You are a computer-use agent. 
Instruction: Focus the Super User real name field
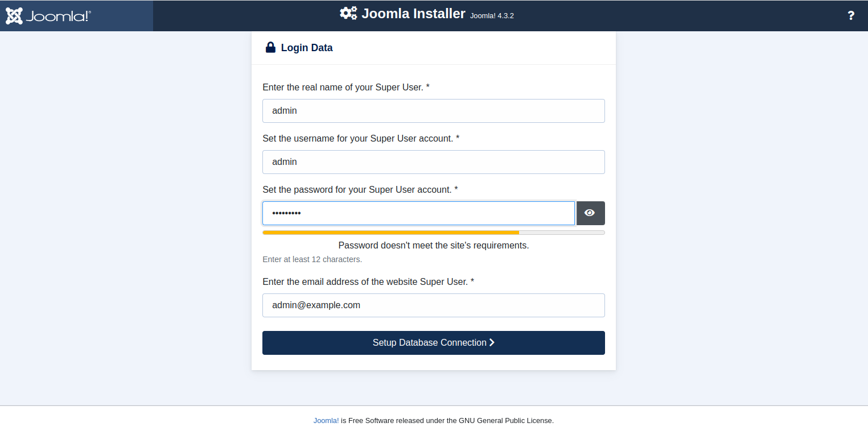coord(433,111)
